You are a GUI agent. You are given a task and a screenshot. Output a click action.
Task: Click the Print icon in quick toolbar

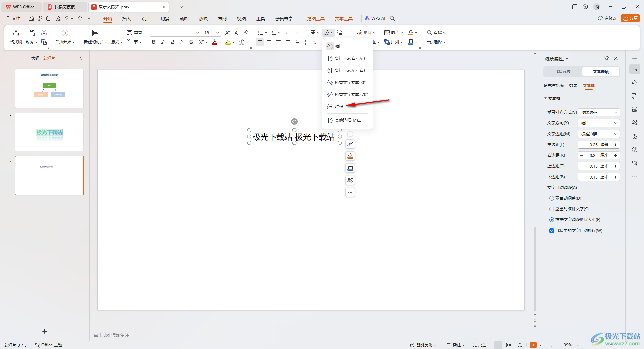49,18
